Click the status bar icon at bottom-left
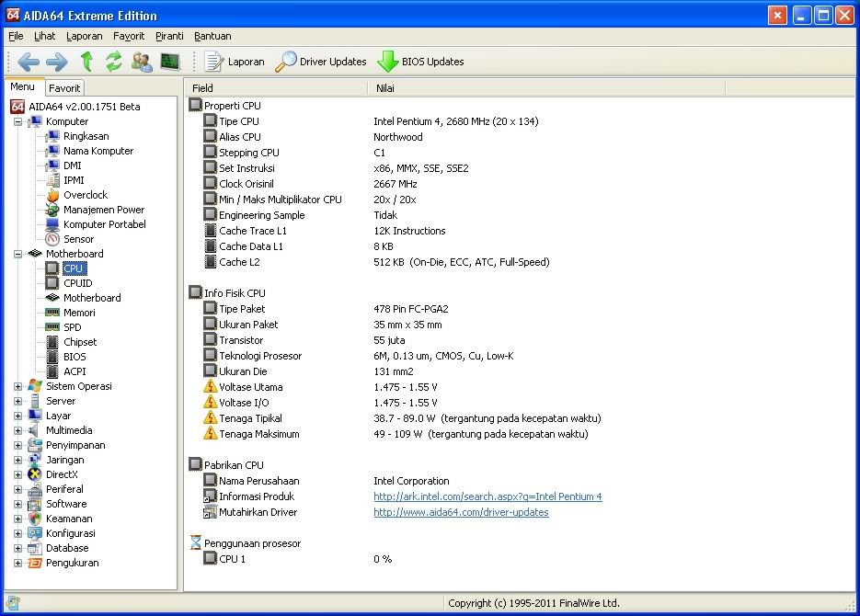860x616 pixels. click(x=13, y=603)
